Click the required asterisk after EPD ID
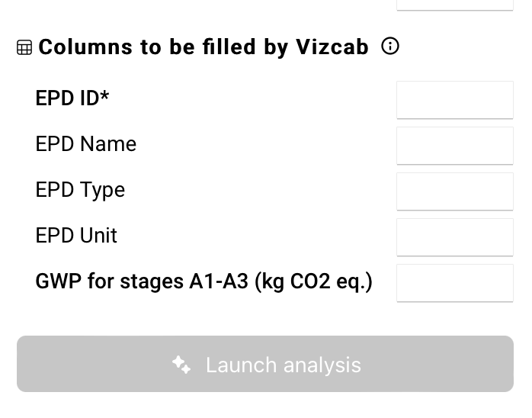 click(105, 97)
